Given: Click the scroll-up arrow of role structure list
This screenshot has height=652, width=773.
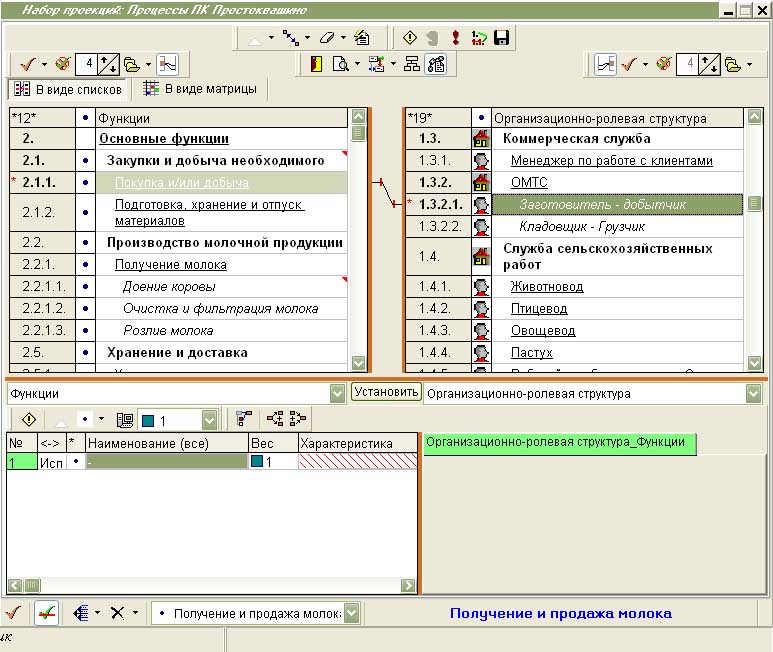Looking at the screenshot, I should click(x=754, y=116).
